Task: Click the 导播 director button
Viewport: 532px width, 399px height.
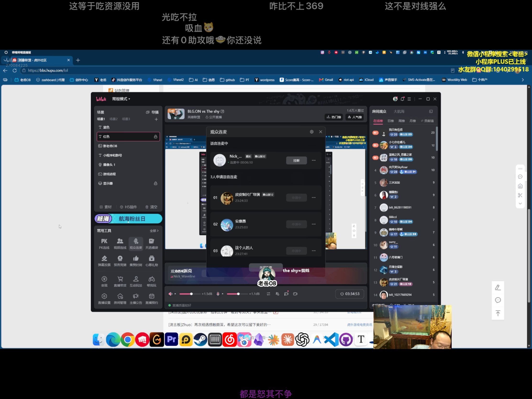Action: [x=152, y=112]
